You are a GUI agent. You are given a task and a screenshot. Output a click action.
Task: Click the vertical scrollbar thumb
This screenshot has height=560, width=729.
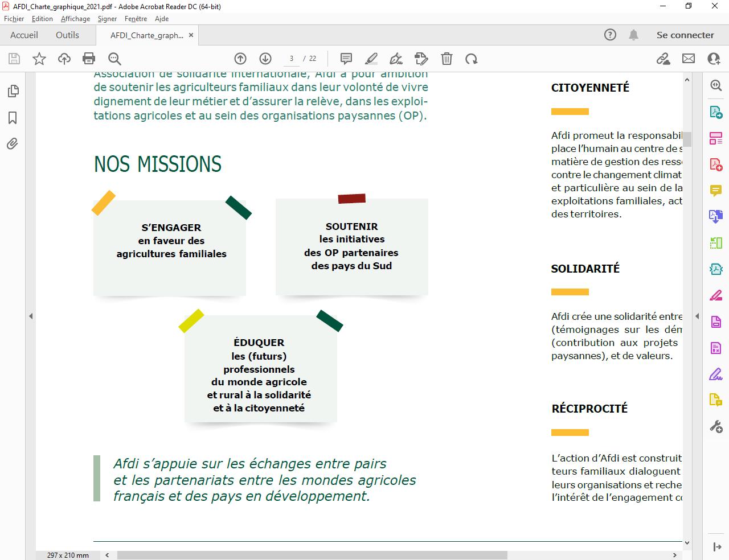tap(687, 139)
